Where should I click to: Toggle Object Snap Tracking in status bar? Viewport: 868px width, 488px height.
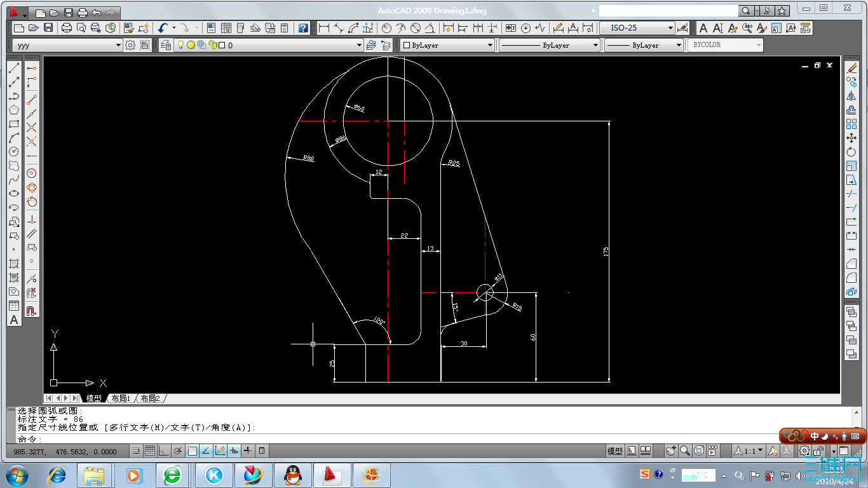point(206,451)
